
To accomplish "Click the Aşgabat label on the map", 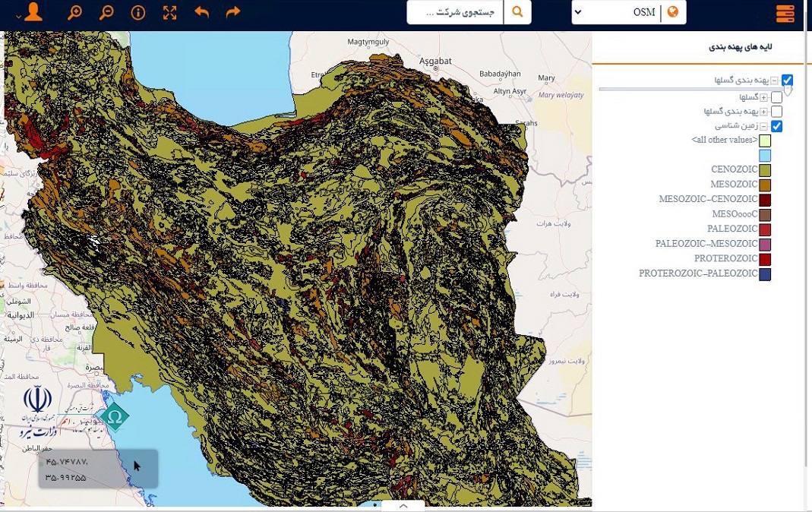I will [435, 61].
